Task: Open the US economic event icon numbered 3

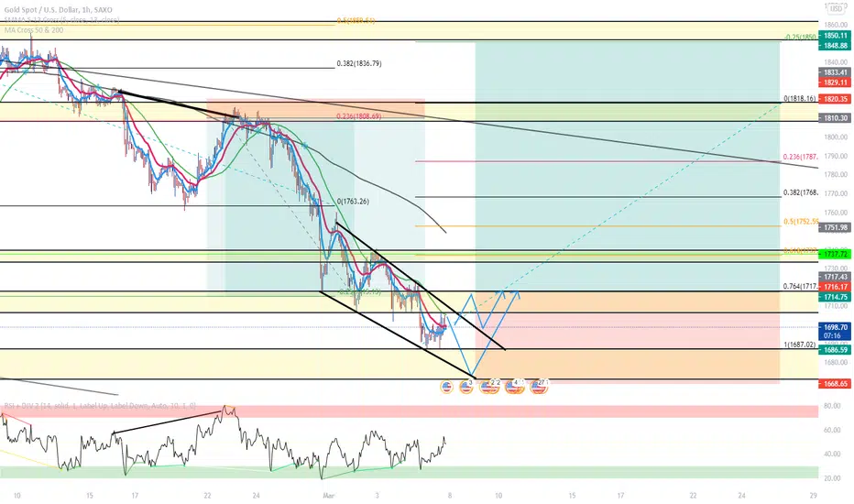Action: 465,387
